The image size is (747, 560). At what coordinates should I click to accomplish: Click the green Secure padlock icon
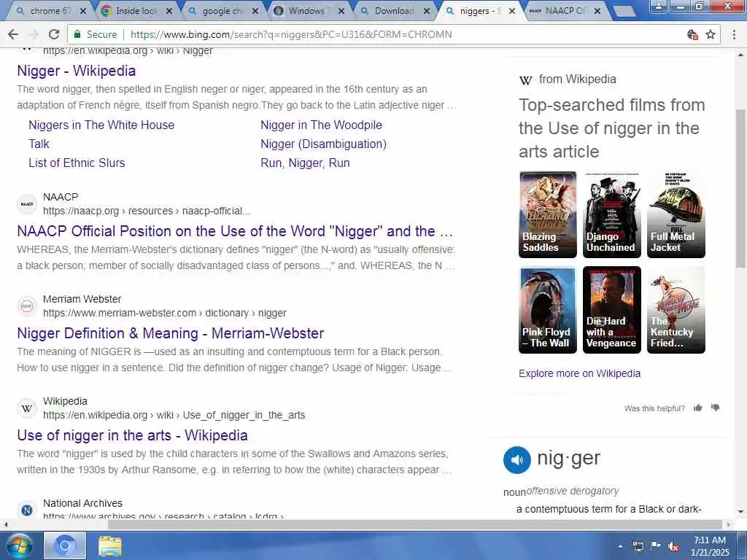pyautogui.click(x=77, y=34)
